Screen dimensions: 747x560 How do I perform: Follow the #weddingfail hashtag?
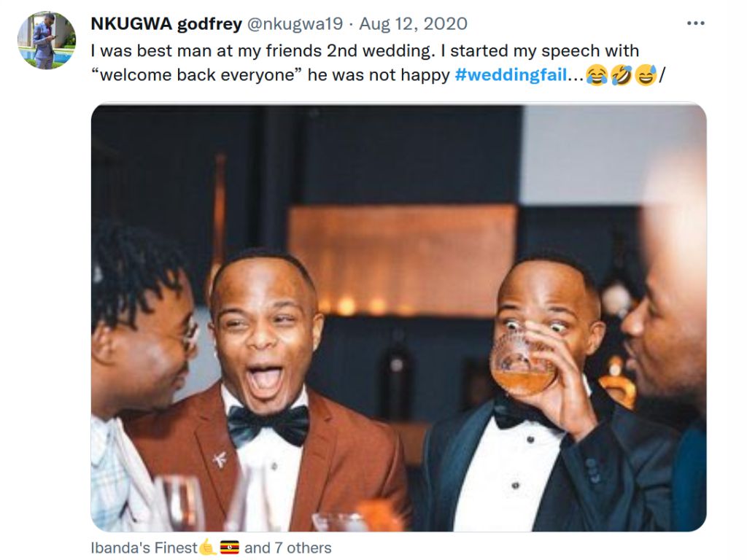[x=510, y=75]
